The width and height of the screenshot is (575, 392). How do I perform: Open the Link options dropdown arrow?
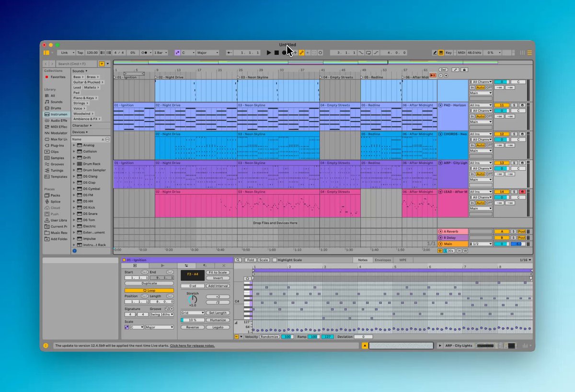click(x=73, y=53)
